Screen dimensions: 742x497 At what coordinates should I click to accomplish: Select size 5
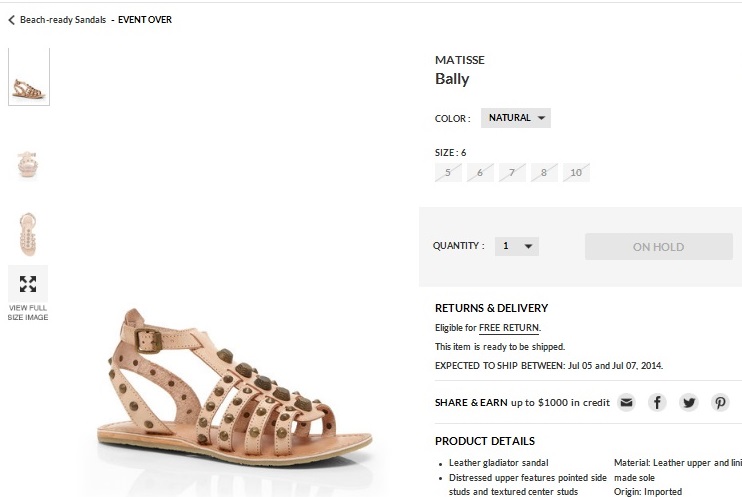(x=448, y=173)
